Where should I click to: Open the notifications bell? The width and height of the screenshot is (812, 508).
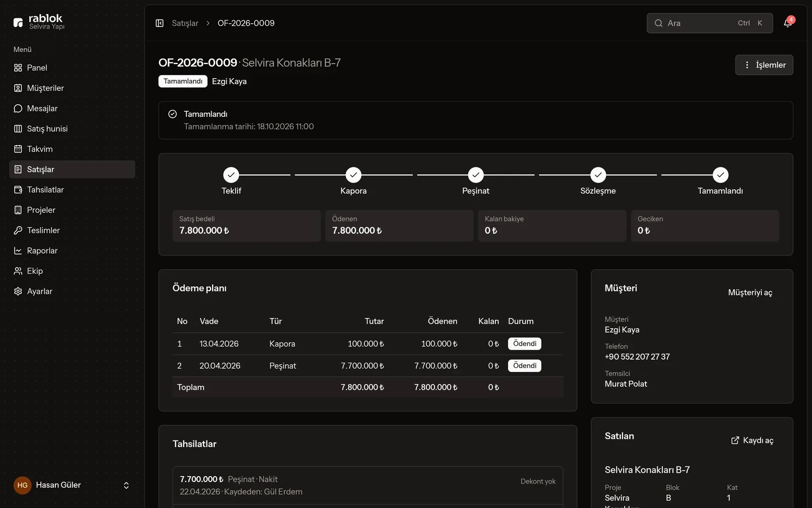[788, 23]
